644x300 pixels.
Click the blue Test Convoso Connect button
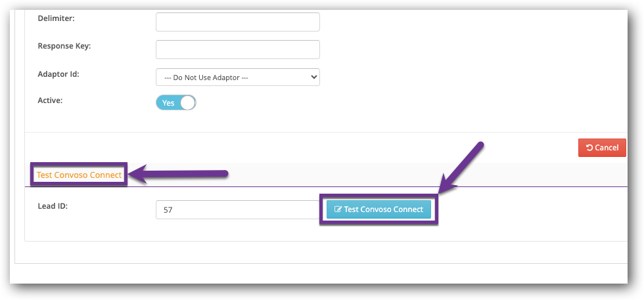coord(379,209)
